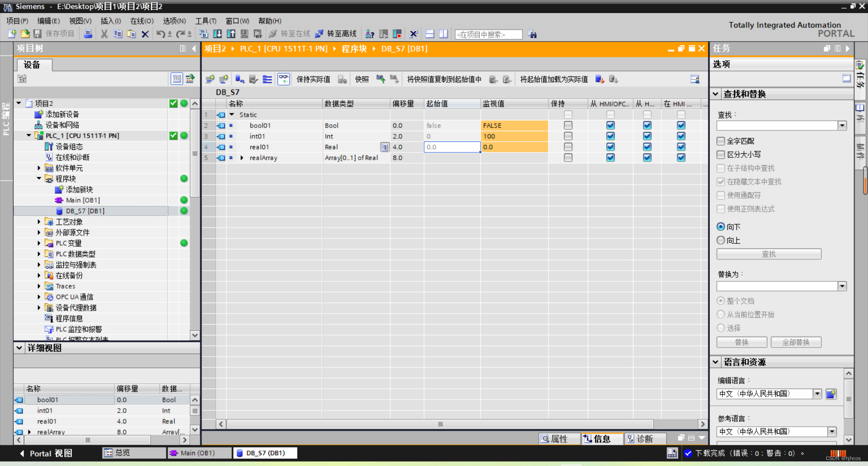Click the New project toolbar icon

click(x=12, y=34)
